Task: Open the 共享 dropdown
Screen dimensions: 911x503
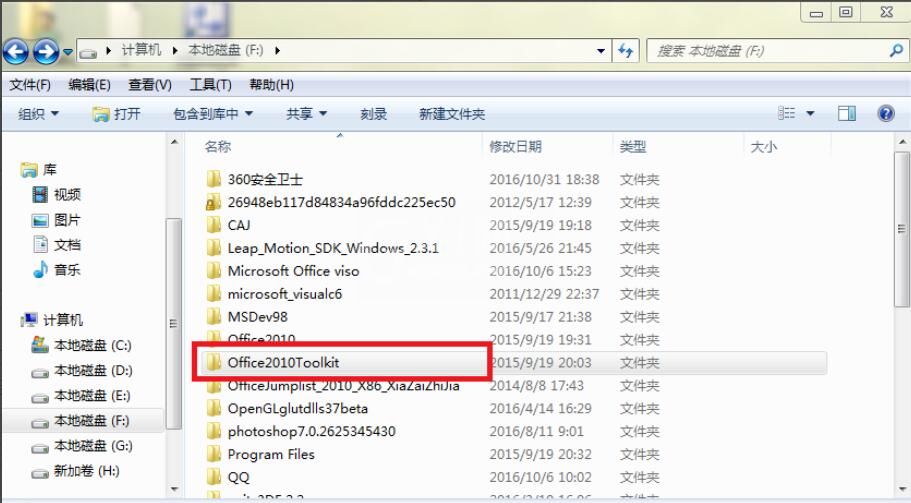Action: (x=306, y=114)
